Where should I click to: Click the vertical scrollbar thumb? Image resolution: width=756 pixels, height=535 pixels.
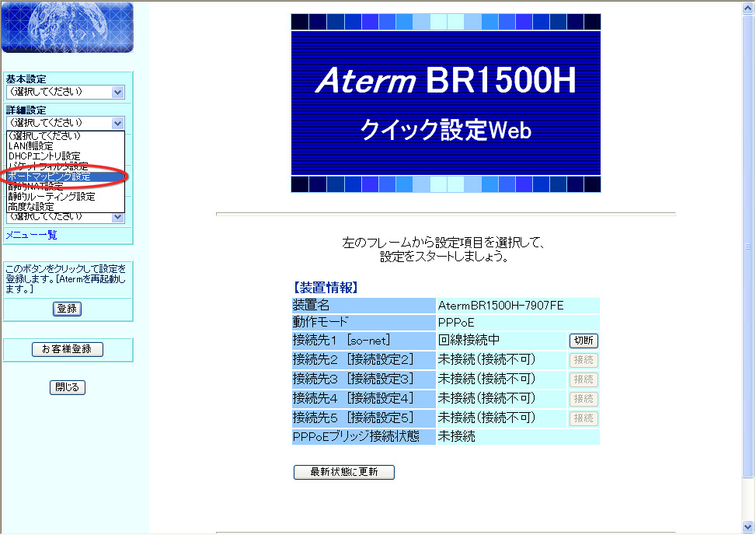747,246
